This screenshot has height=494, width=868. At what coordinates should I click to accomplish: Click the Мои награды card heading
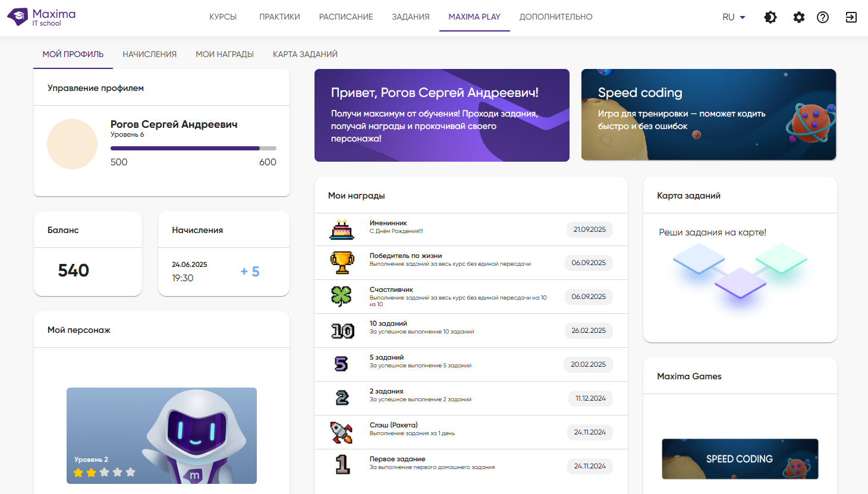point(357,196)
